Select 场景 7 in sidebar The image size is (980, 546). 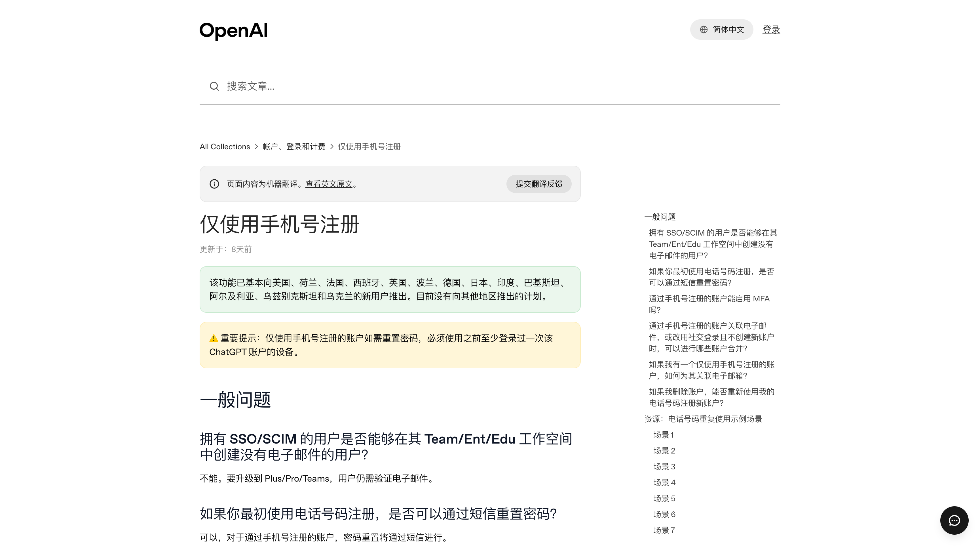point(664,530)
